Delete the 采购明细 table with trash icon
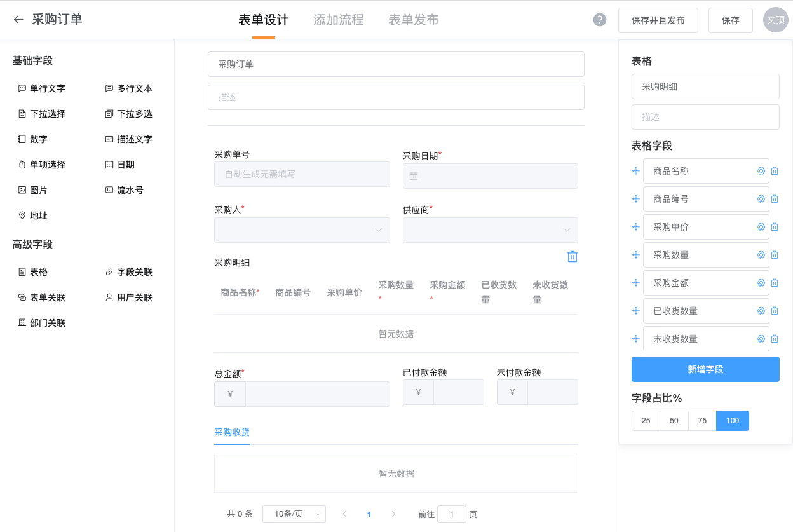This screenshot has width=793, height=532. [572, 256]
